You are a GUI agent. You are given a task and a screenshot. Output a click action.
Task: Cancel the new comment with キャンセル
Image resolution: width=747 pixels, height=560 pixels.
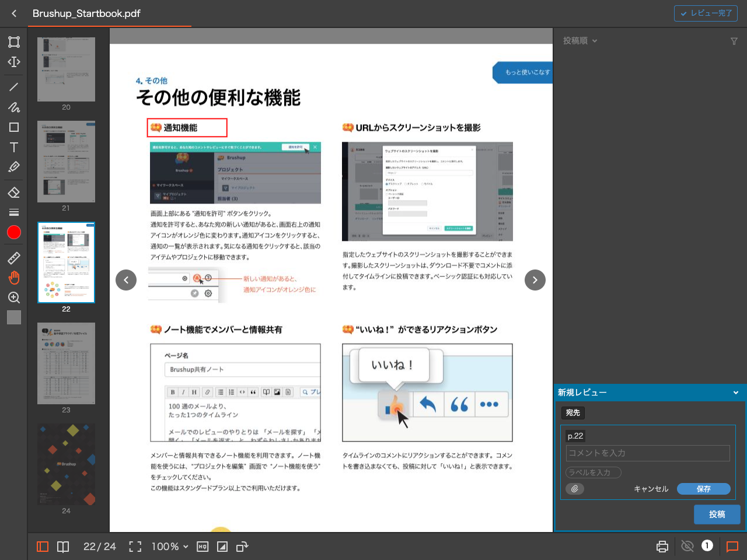[651, 489]
